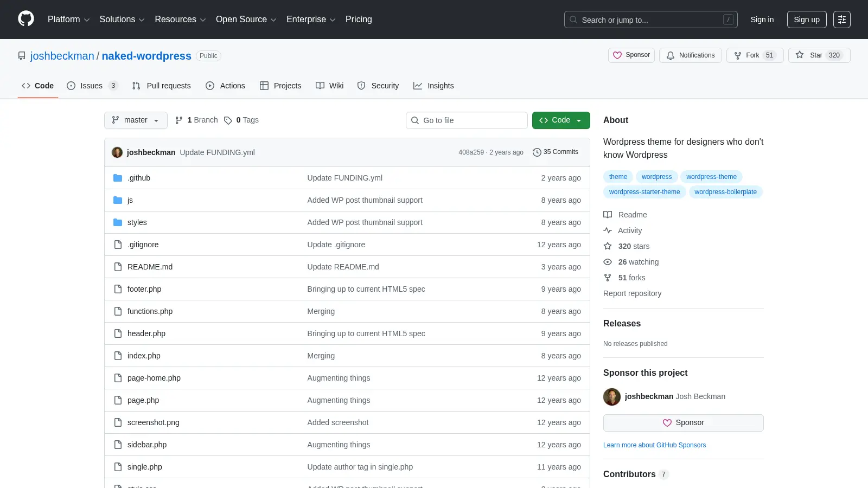Click the Search or jump to field

pyautogui.click(x=651, y=20)
